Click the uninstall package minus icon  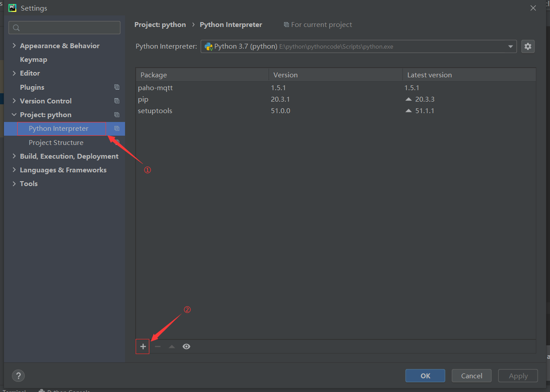coord(157,346)
